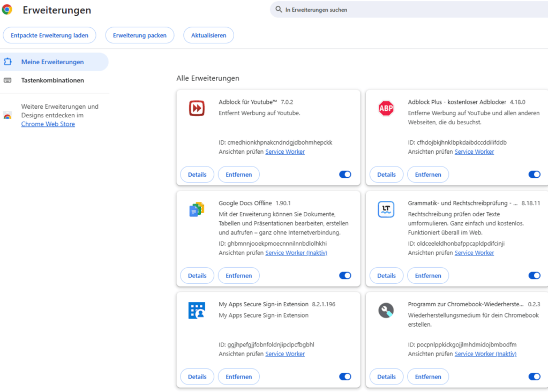Image resolution: width=548 pixels, height=392 pixels.
Task: Click the Chrome logo next to Erweiterungen
Action: point(7,10)
